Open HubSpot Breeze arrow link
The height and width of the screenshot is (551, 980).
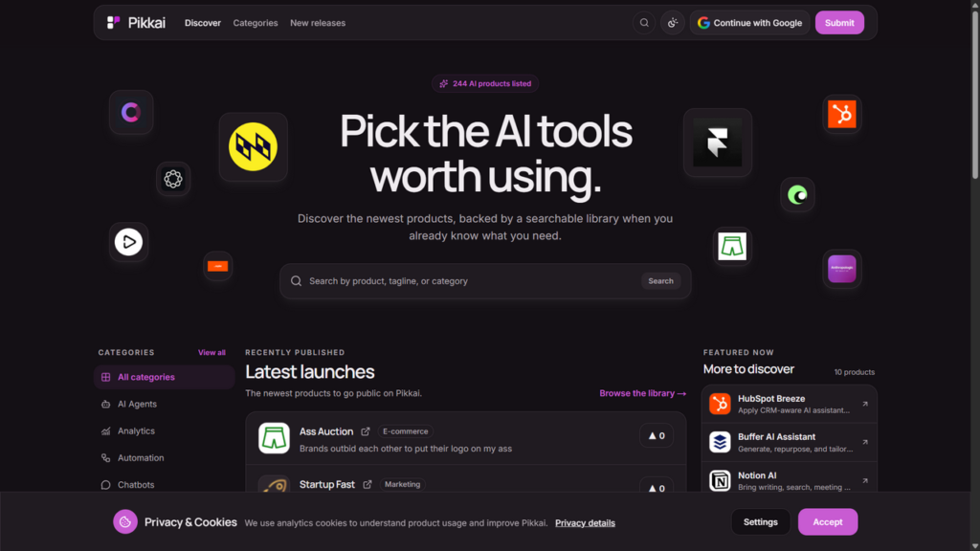(865, 405)
